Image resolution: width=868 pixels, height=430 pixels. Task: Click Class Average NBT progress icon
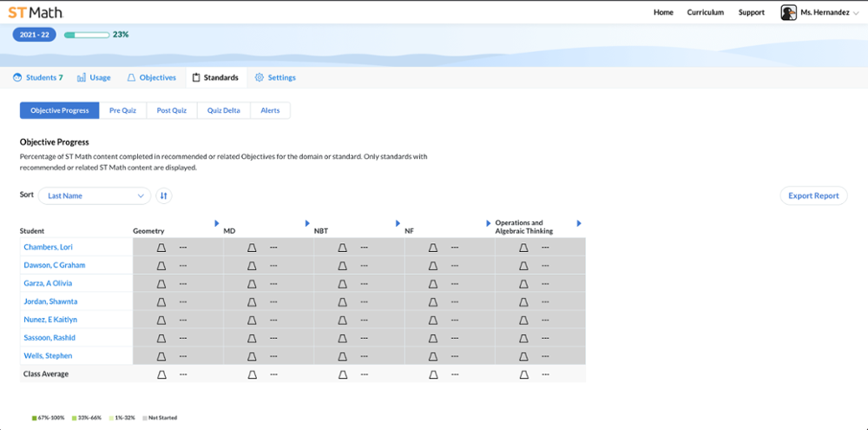pos(342,374)
